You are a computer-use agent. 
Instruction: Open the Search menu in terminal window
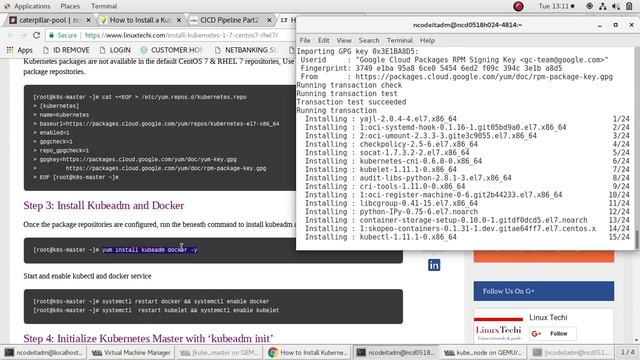[369, 40]
